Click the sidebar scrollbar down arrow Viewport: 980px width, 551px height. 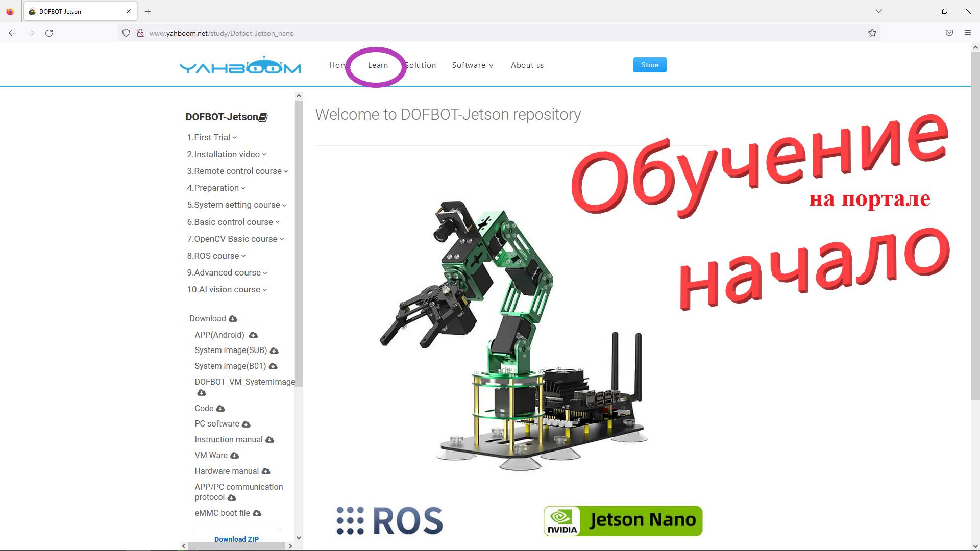tap(299, 538)
